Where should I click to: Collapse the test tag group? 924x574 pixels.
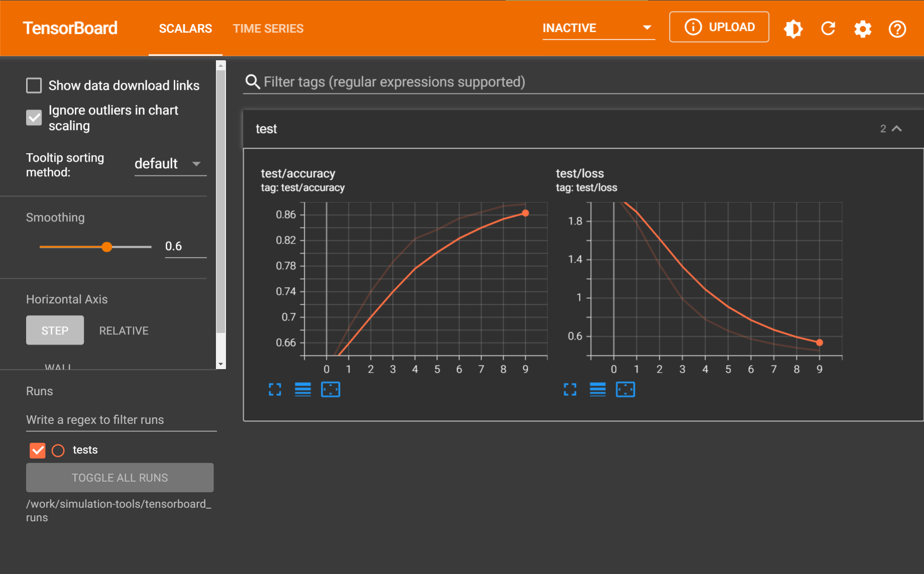tap(896, 129)
